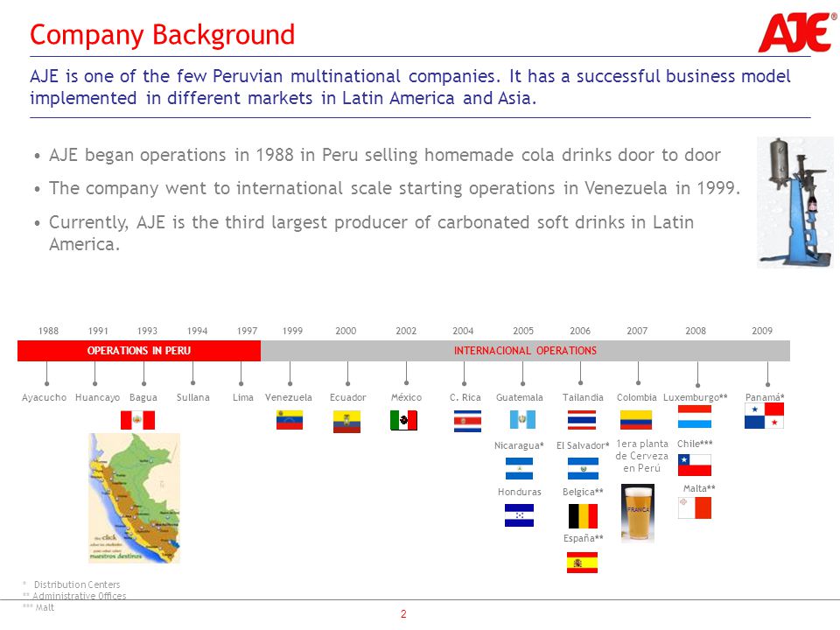The image size is (840, 630).
Task: Click the year label 1988
Action: point(48,331)
